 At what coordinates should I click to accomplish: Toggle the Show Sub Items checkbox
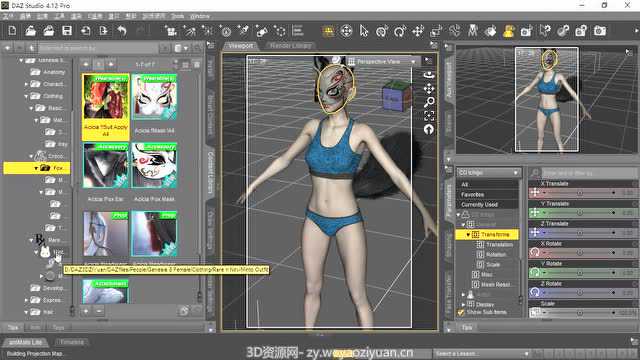point(461,312)
